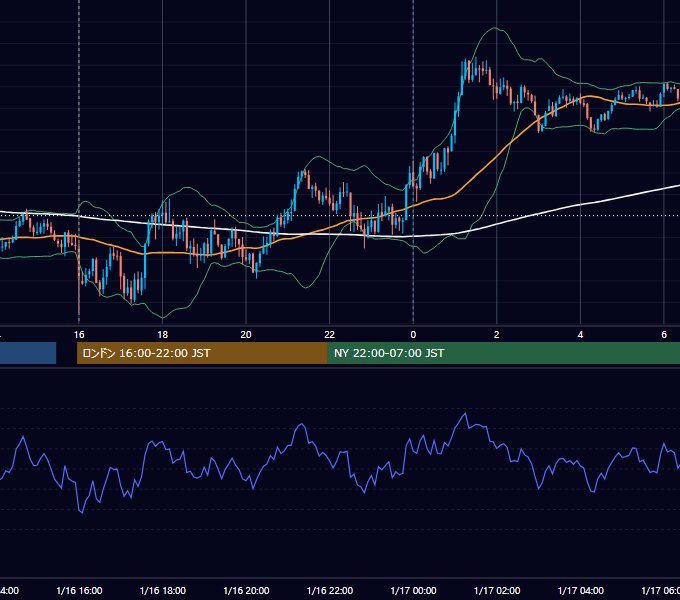Click the blue session bar before London

tap(28, 353)
